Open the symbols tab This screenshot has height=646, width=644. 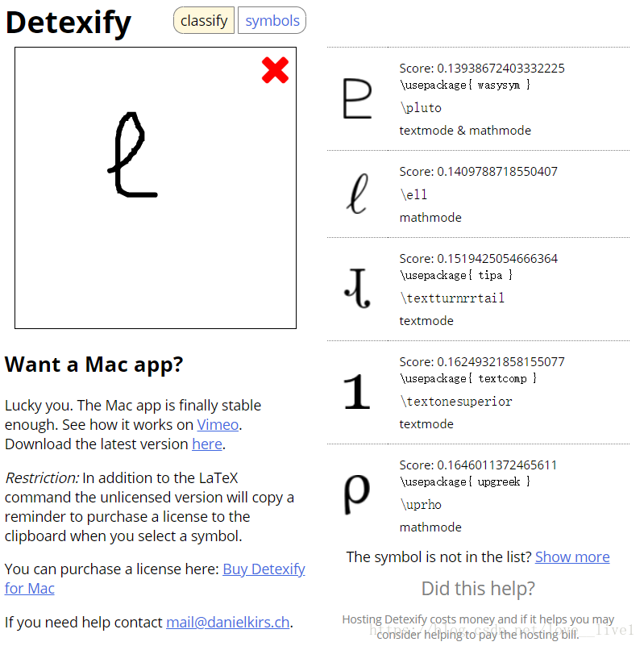tap(272, 21)
